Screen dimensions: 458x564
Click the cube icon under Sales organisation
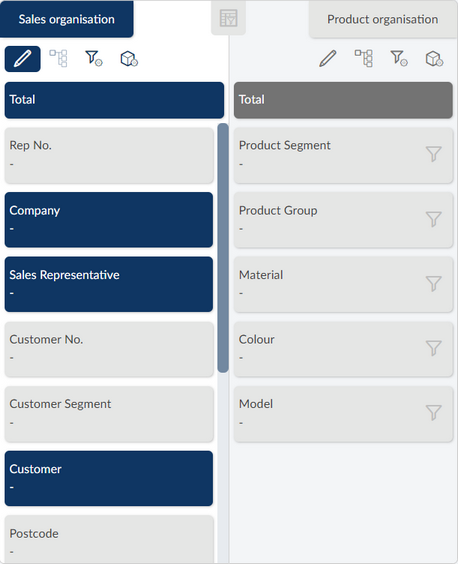pyautogui.click(x=129, y=58)
